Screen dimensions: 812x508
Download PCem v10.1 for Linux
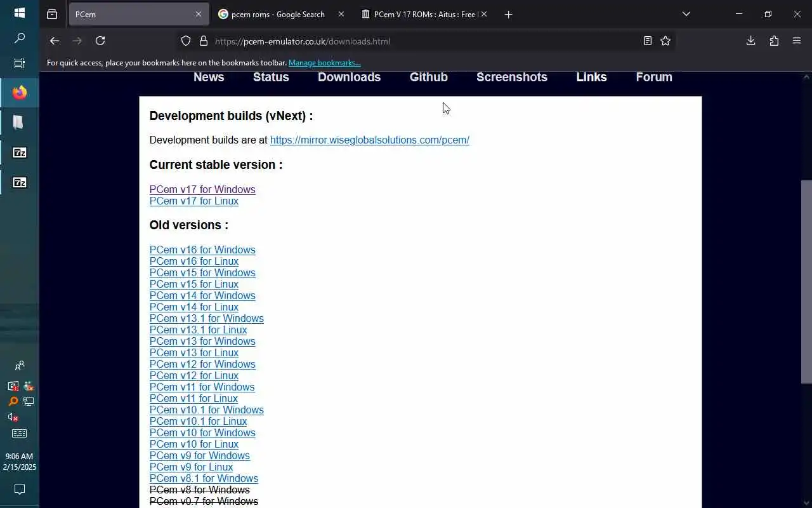tap(199, 421)
